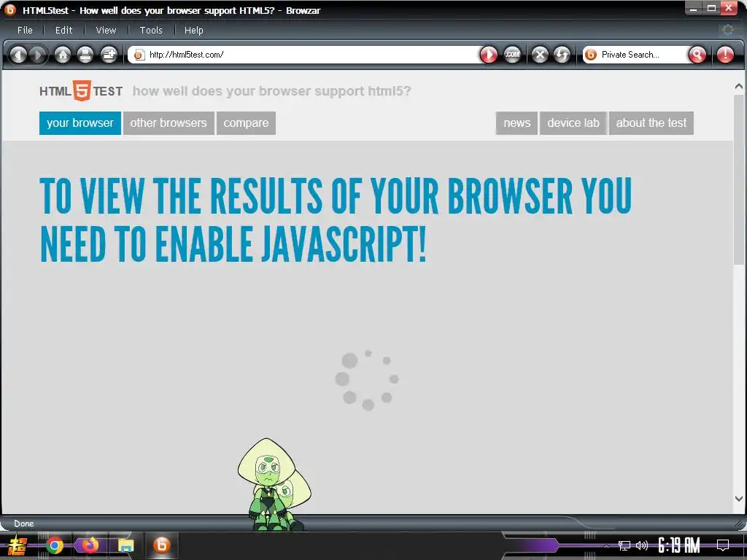Click the .COM button in the toolbar

[x=513, y=55]
